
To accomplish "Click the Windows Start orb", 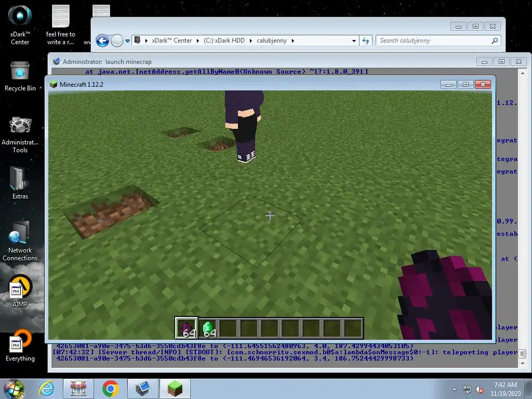I will [14, 389].
